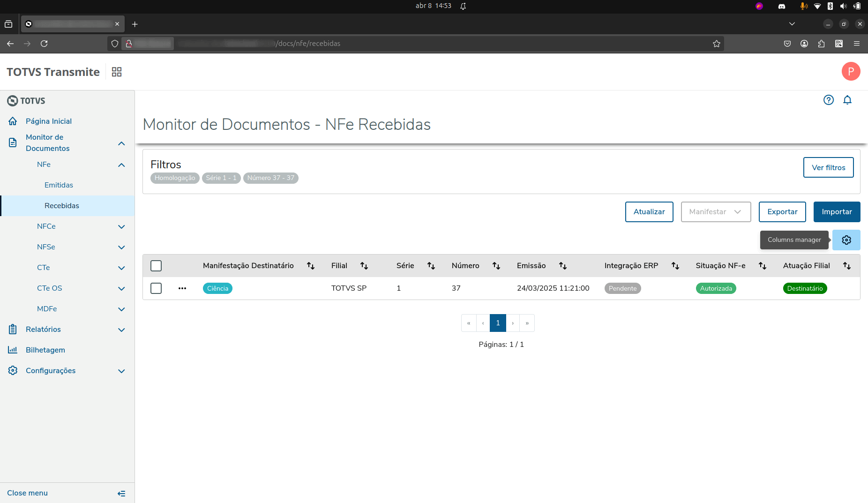Collapse the Monitor de Documentos section
This screenshot has height=503, width=868.
pos(121,143)
